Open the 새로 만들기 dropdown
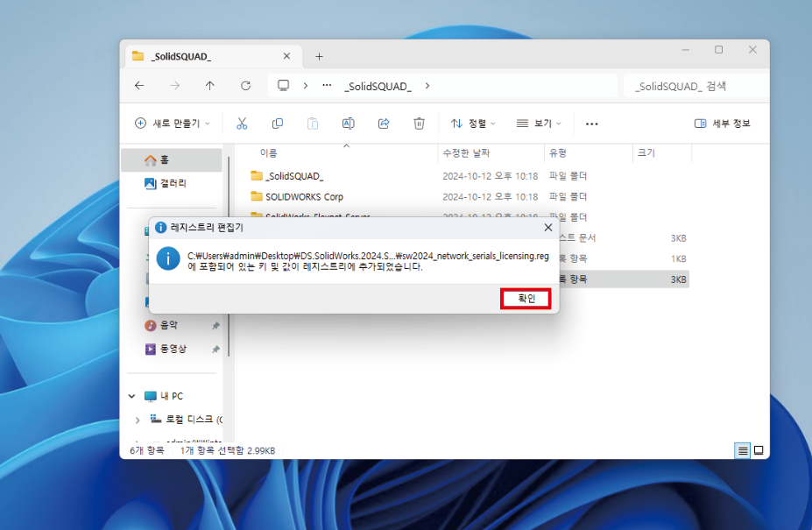This screenshot has width=812, height=530. click(173, 124)
